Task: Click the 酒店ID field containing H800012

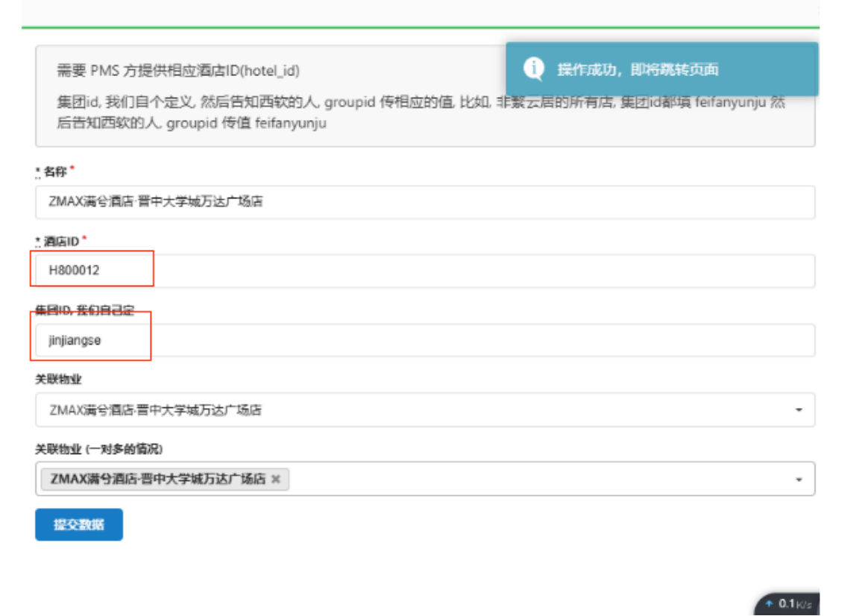Action: (x=425, y=271)
